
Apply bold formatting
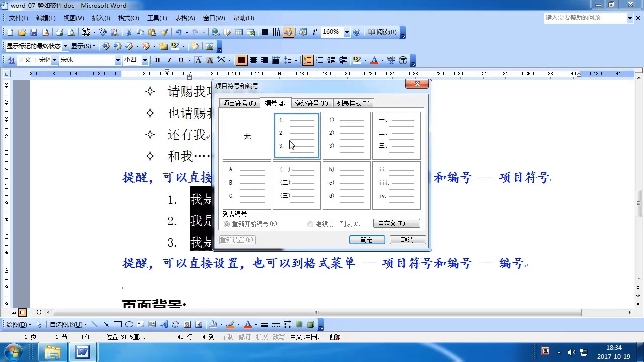coord(157,60)
